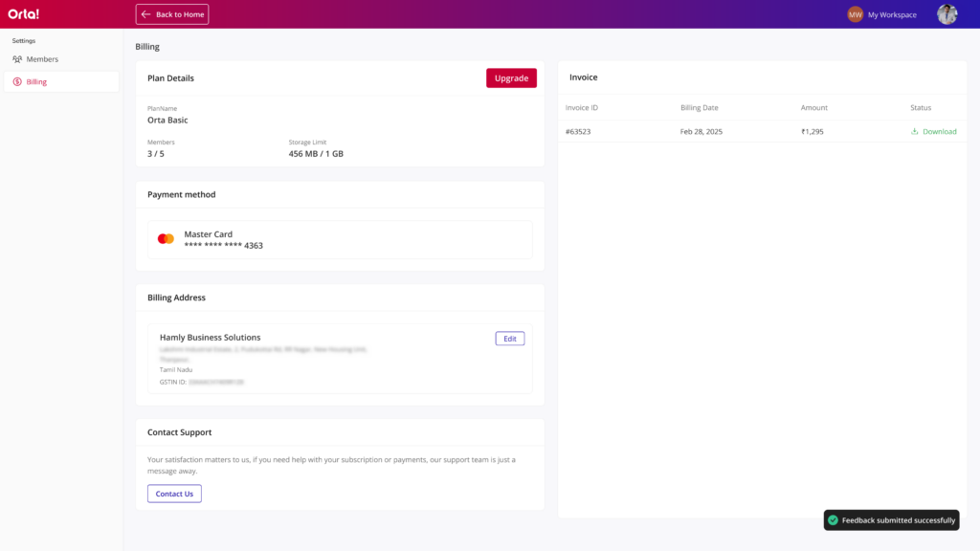Click the Orta! logo
980x551 pixels.
24,14
